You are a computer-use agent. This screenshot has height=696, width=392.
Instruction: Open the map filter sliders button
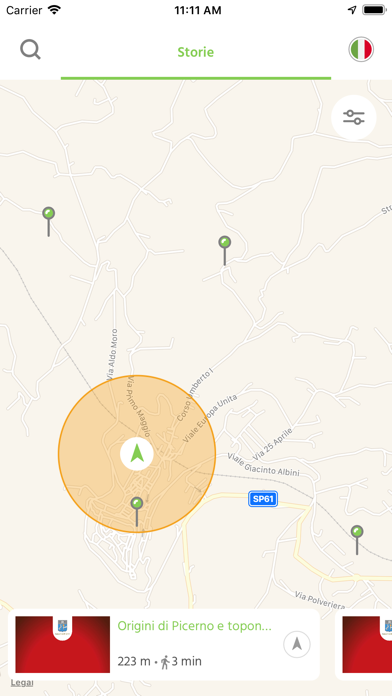(353, 118)
